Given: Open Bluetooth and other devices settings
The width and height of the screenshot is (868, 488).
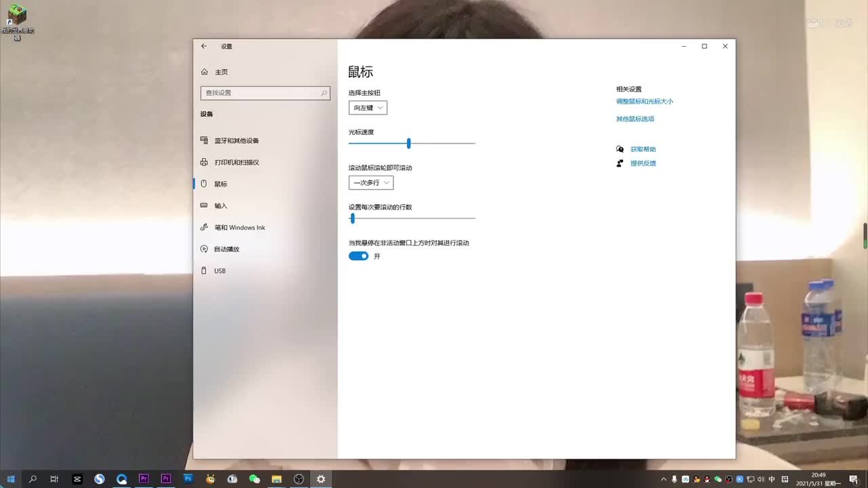Looking at the screenshot, I should point(231,140).
